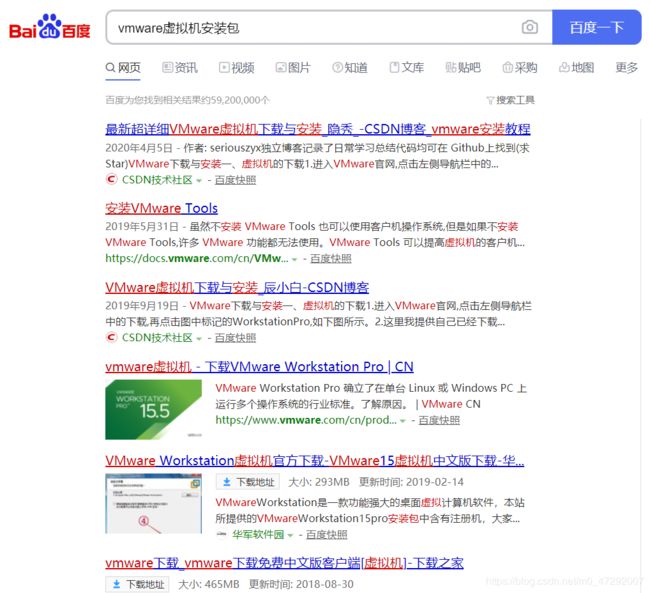The height and width of the screenshot is (593, 650).
Task: Click docs.vmware.com green URL
Action: (196, 258)
